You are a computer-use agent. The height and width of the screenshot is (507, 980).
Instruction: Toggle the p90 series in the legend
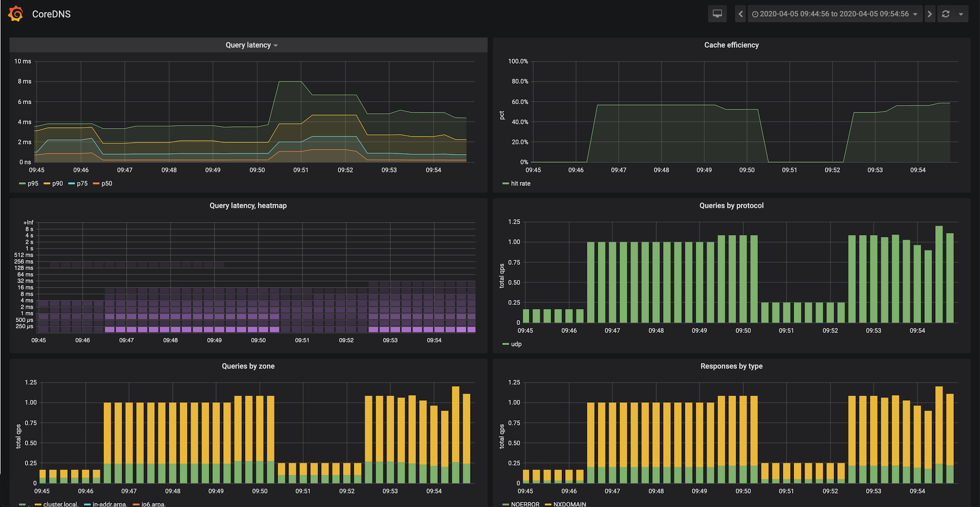(x=57, y=183)
